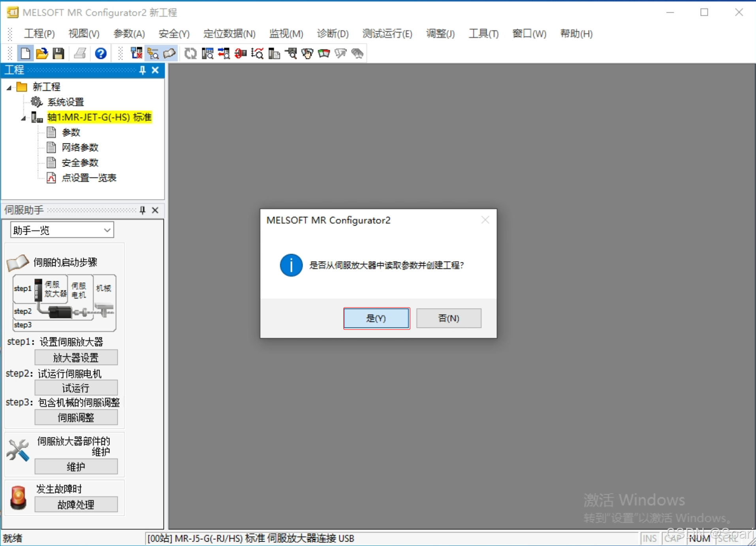
Task: Select 安全参数 in project tree
Action: [x=80, y=163]
